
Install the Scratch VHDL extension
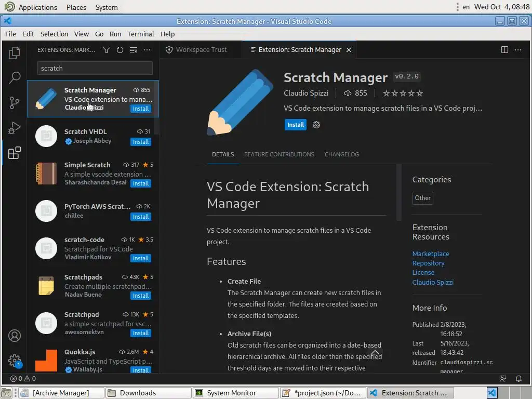(140, 142)
